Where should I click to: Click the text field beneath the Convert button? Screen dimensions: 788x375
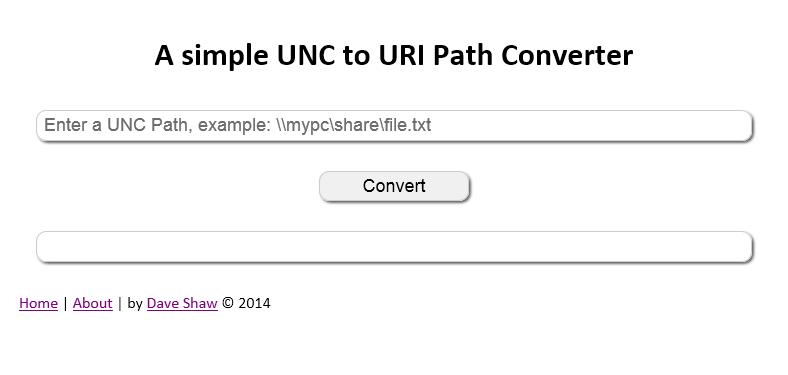click(394, 247)
